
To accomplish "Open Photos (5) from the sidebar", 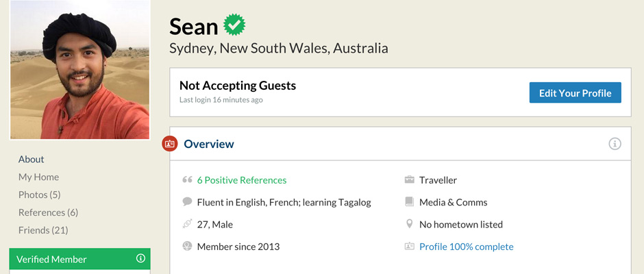I will tap(40, 195).
